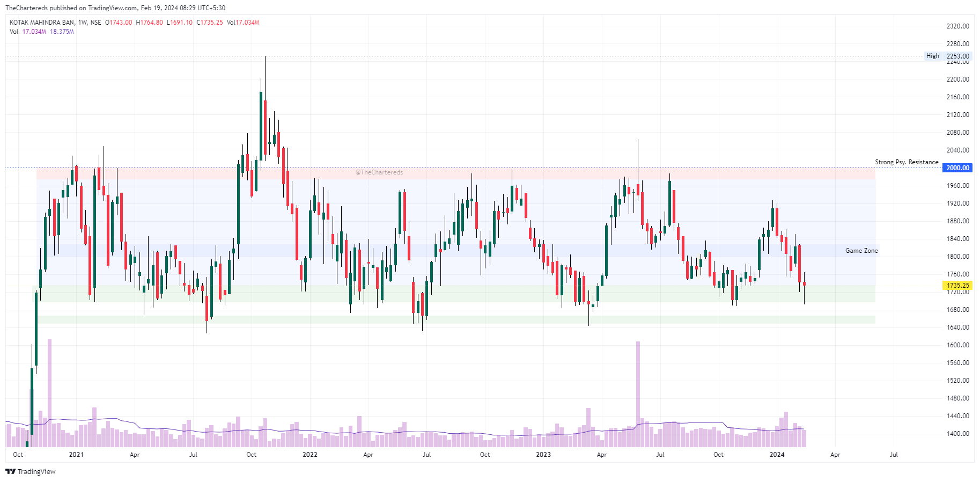Image resolution: width=980 pixels, height=481 pixels.
Task: Click the 2080.00 price axis label
Action: (x=957, y=133)
